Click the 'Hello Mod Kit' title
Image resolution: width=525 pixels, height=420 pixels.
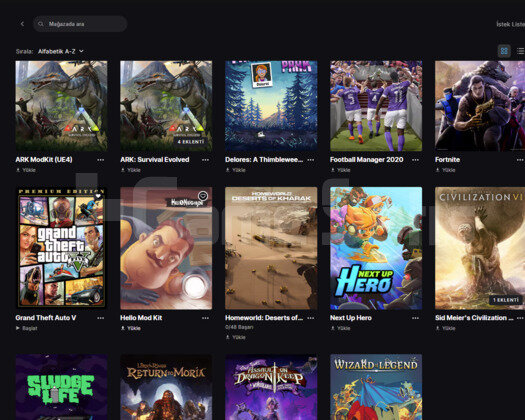point(141,318)
